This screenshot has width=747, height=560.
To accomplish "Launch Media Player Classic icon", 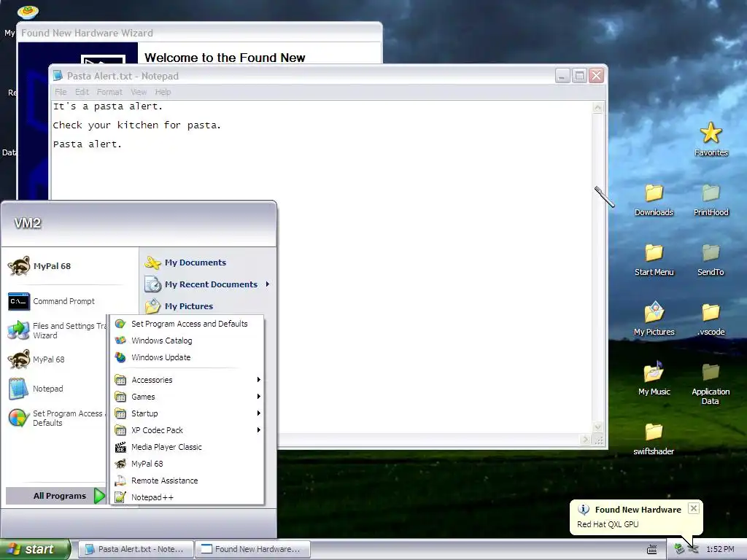I will [120, 447].
